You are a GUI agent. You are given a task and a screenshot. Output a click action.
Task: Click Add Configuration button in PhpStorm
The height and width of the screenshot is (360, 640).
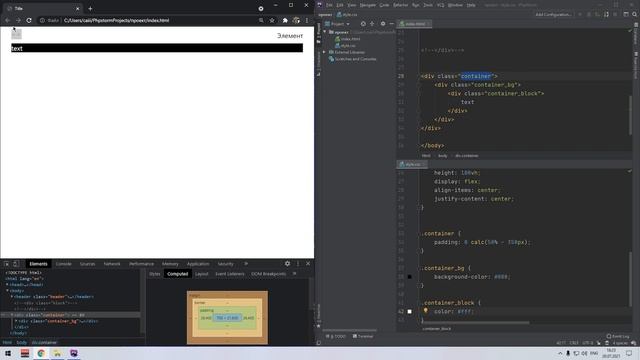[553, 14]
